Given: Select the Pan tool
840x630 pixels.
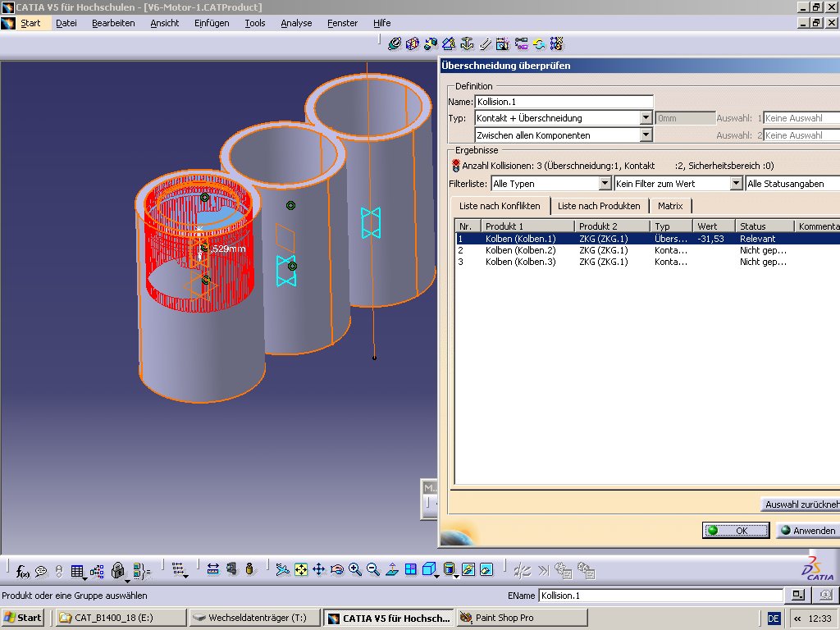Looking at the screenshot, I should click(319, 569).
